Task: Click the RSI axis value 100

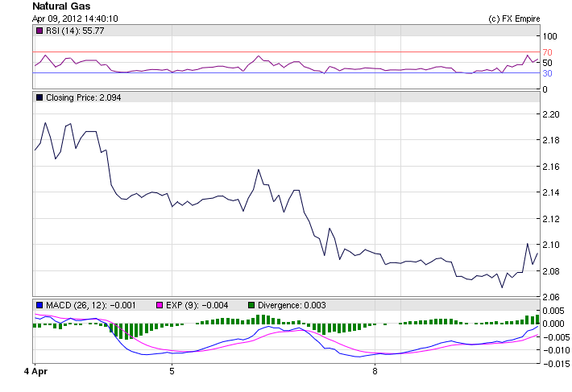Action: [549, 36]
